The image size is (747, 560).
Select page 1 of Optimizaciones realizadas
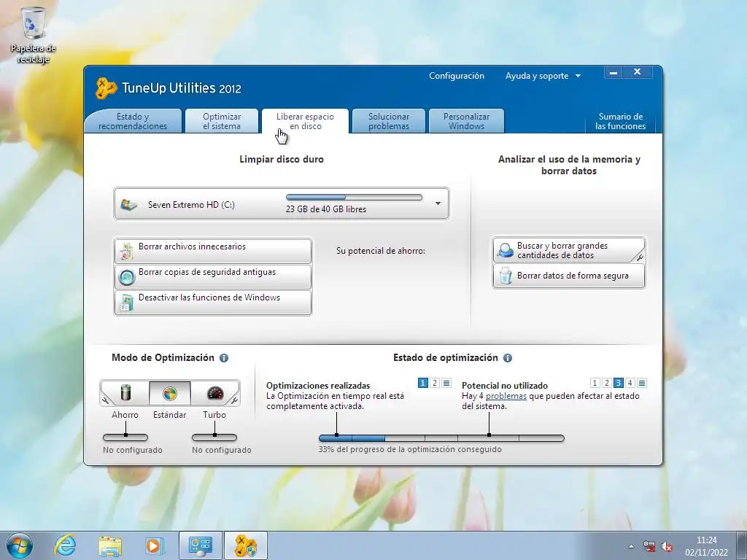422,383
